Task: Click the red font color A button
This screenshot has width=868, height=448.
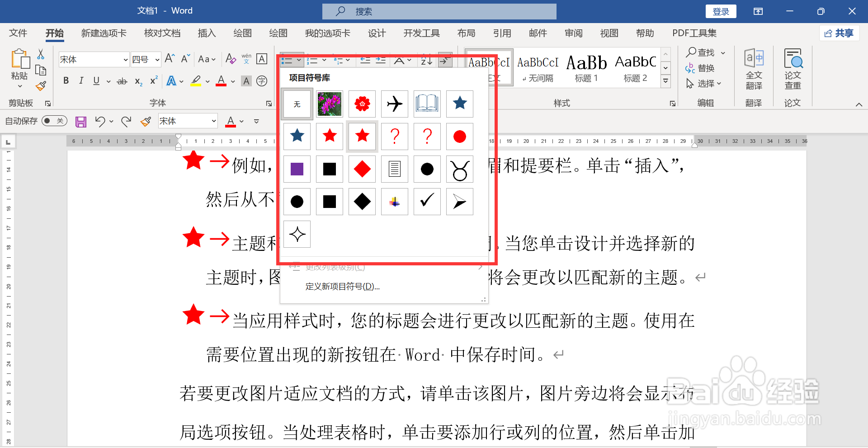Action: (221, 81)
